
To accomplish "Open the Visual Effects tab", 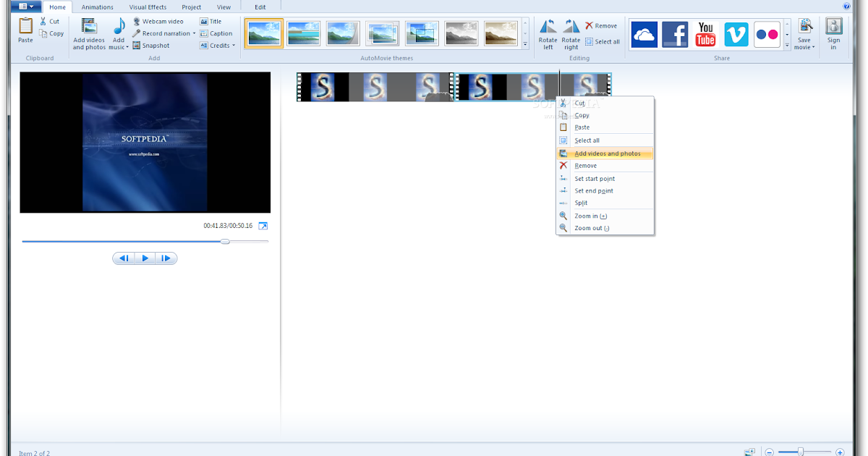I will (148, 7).
